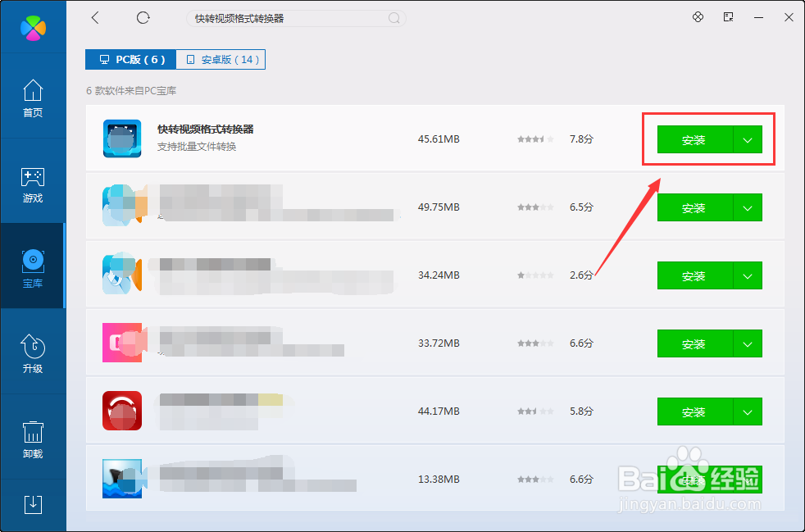Screen dimensions: 805x532
Task: Install 快转视频格式转换器
Action: point(694,139)
